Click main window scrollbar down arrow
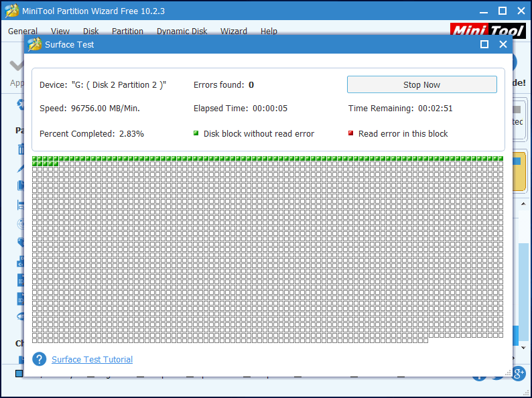This screenshot has width=532, height=398. (x=523, y=348)
